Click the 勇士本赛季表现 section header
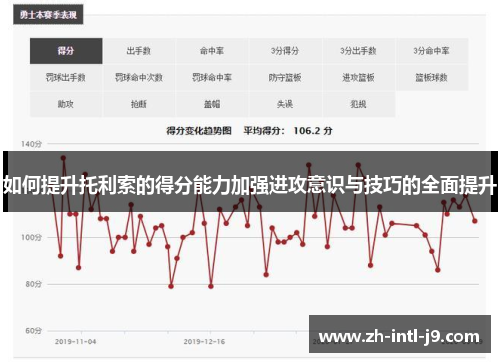The image size is (500, 362). [48, 15]
